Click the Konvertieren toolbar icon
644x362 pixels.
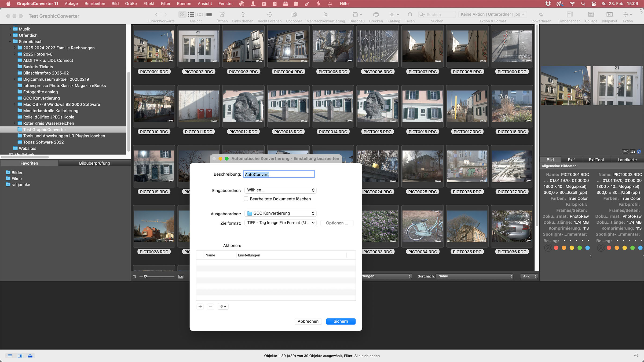tap(541, 14)
